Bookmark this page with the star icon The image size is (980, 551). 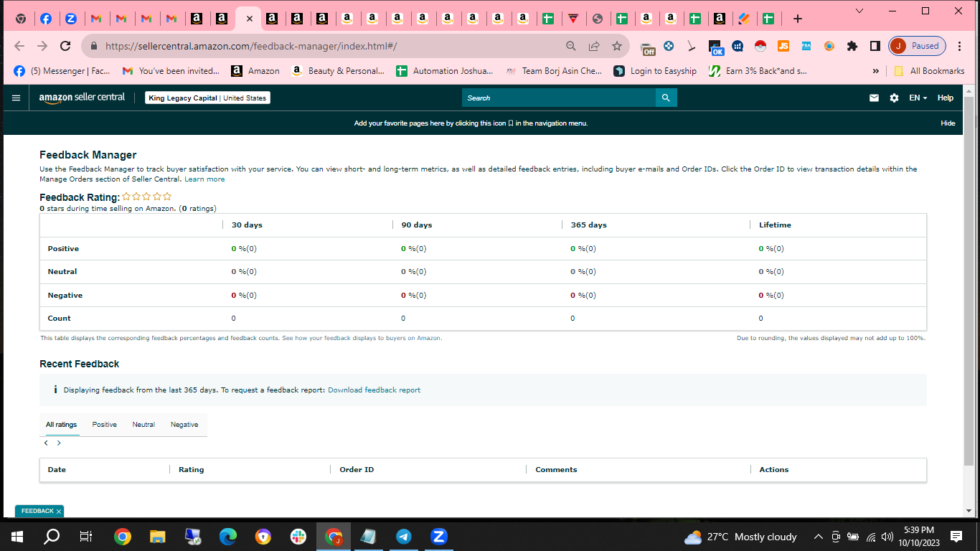click(x=617, y=46)
